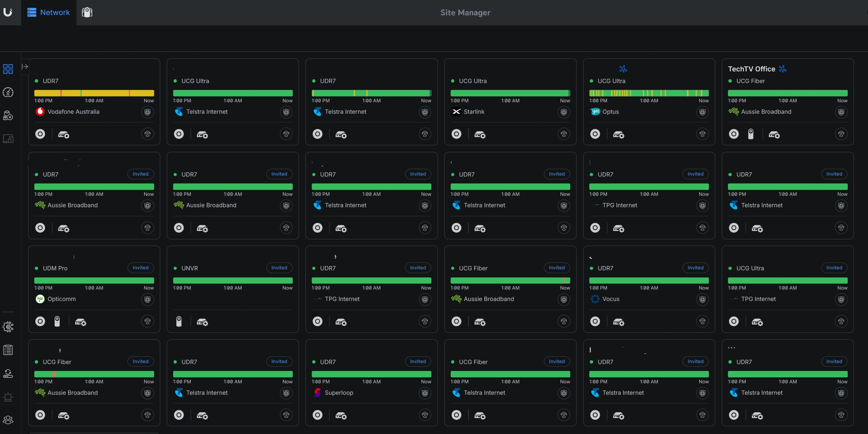Open the users group icon in the sidebar
This screenshot has height=434, width=868.
tap(8, 420)
